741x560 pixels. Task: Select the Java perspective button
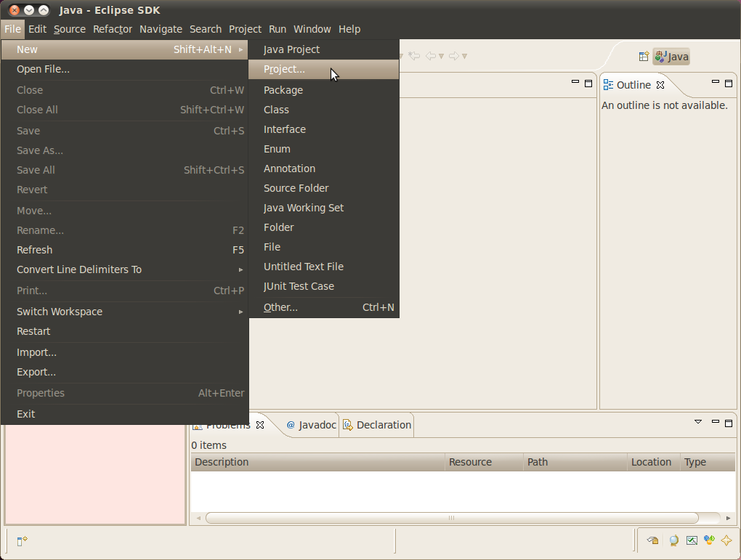tap(671, 57)
